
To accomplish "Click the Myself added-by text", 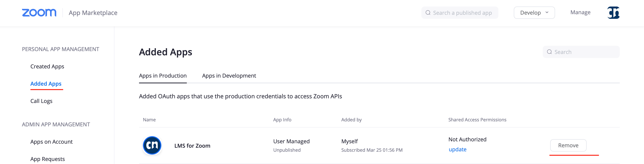I will pyautogui.click(x=350, y=142).
